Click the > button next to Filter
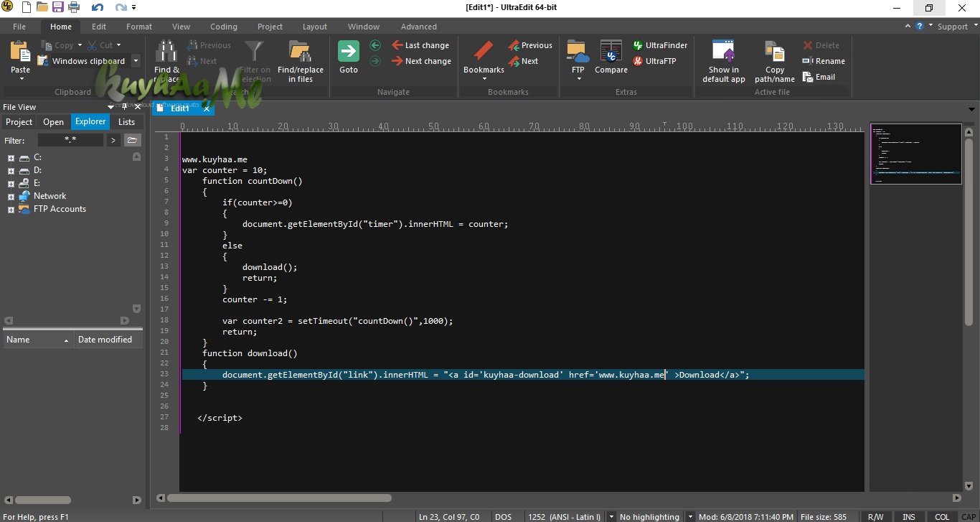980x522 pixels. click(x=113, y=140)
